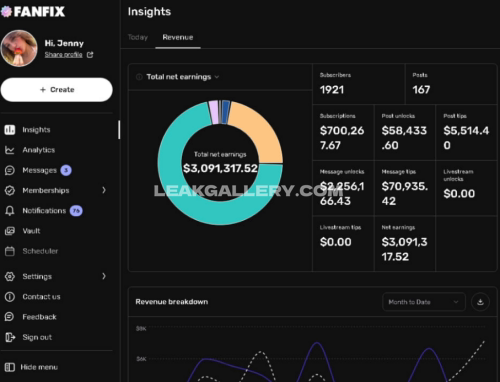Click the Sign out door icon

10,337
